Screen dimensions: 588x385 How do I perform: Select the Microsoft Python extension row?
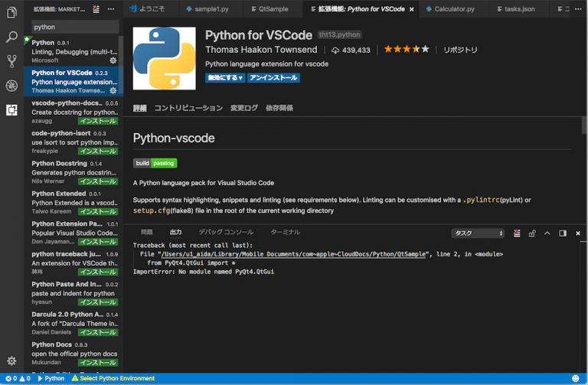[x=73, y=51]
